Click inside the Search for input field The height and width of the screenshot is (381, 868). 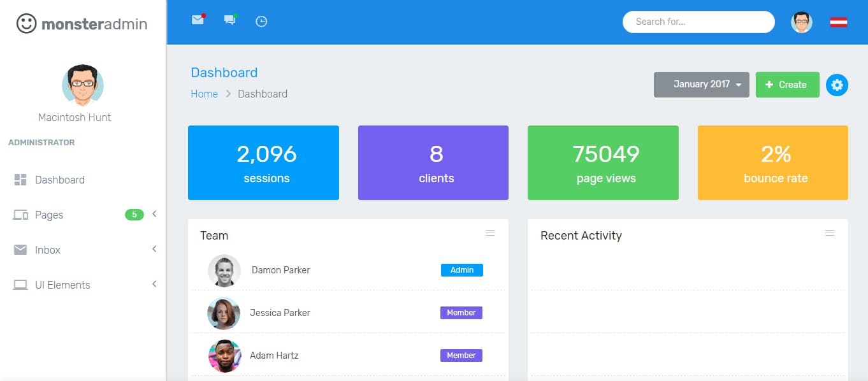[x=698, y=22]
